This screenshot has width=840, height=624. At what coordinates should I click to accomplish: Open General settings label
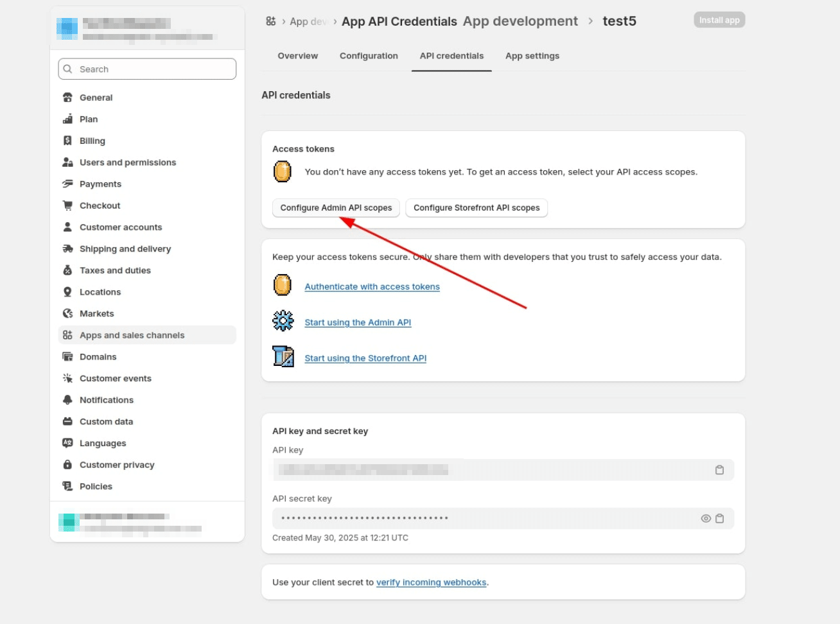pyautogui.click(x=96, y=98)
